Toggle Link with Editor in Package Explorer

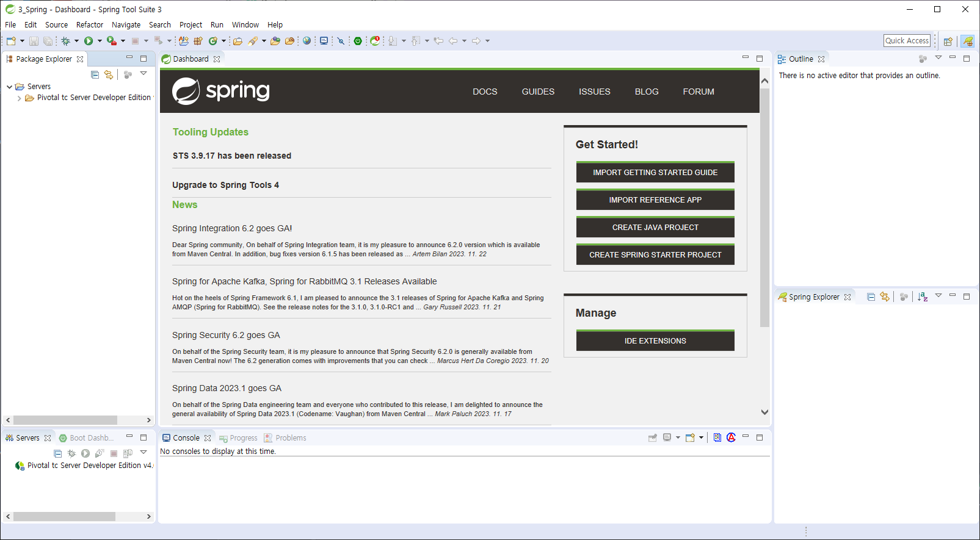click(x=109, y=74)
